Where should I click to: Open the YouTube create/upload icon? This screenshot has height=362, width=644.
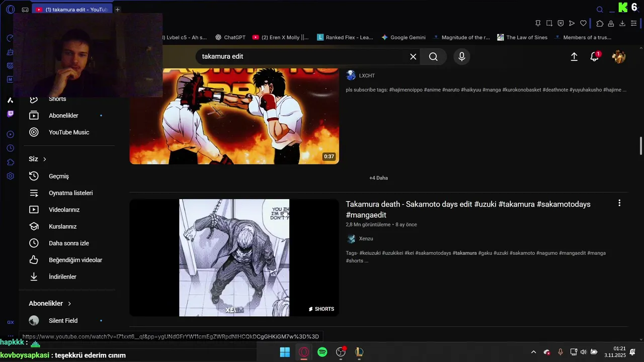coord(574,57)
